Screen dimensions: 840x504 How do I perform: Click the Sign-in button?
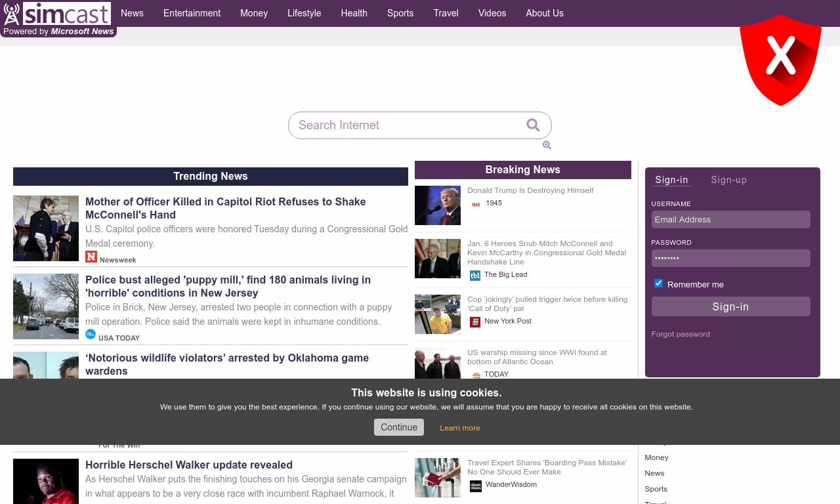coord(731,306)
